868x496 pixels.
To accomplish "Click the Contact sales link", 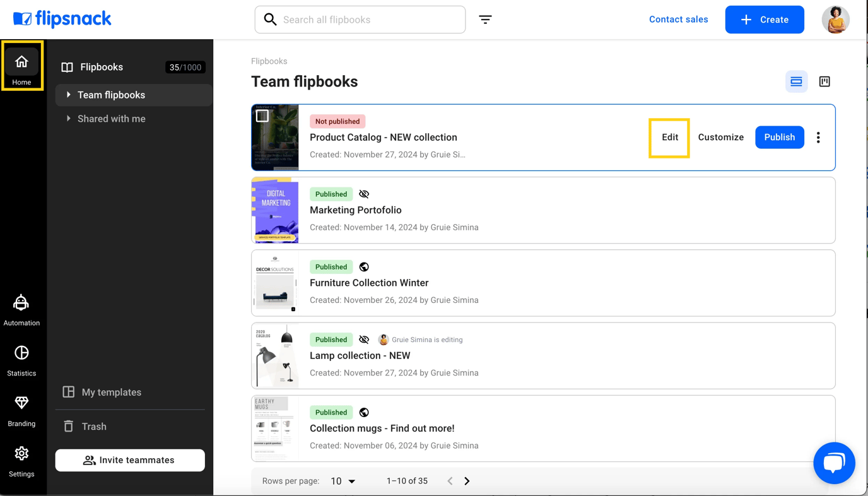I will tap(678, 20).
